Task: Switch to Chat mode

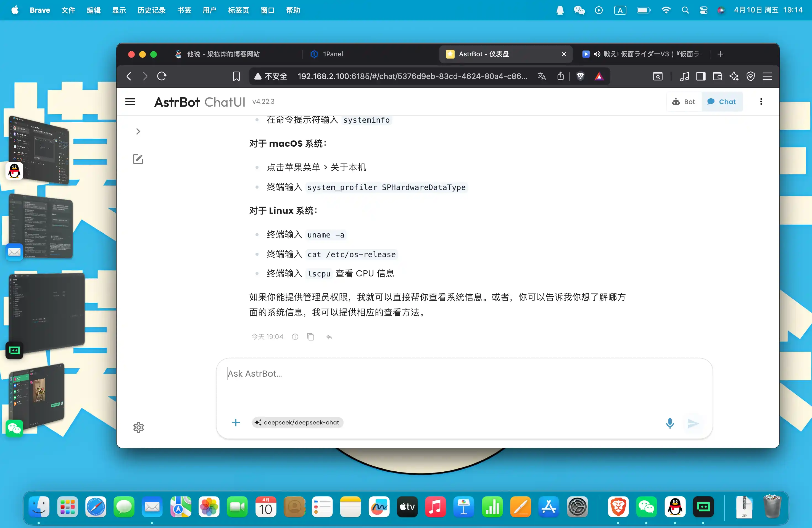Action: (722, 102)
